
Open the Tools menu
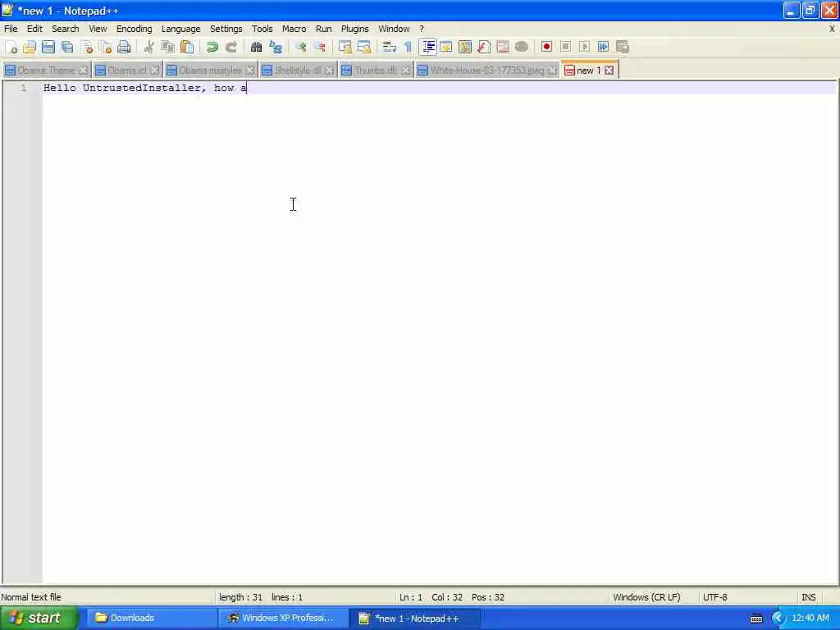(262, 29)
